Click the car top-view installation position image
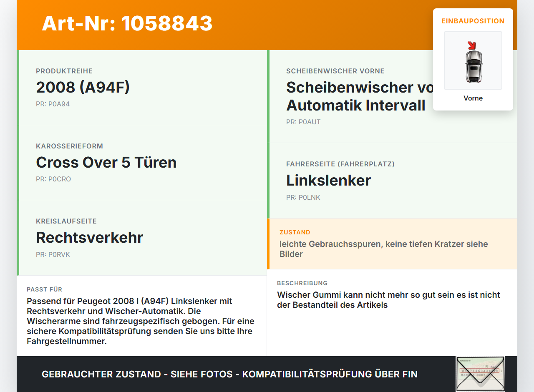The height and width of the screenshot is (392, 534). pos(473,60)
